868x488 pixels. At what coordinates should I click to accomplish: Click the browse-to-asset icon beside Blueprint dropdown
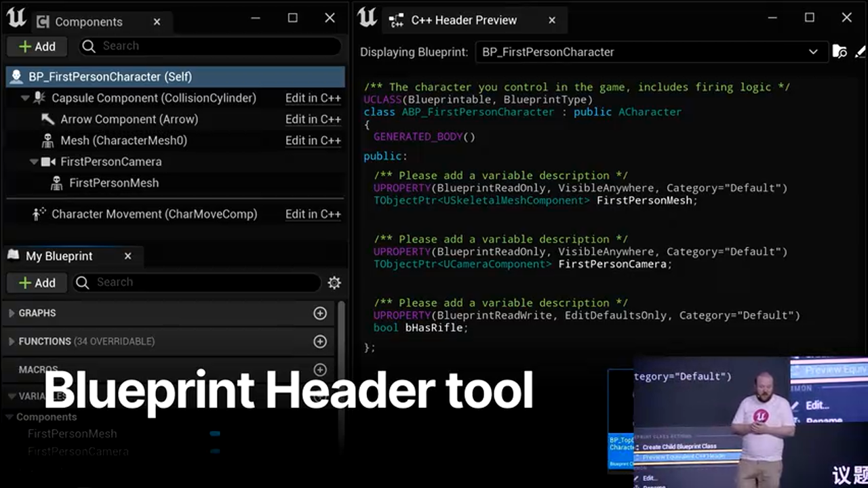(x=840, y=52)
